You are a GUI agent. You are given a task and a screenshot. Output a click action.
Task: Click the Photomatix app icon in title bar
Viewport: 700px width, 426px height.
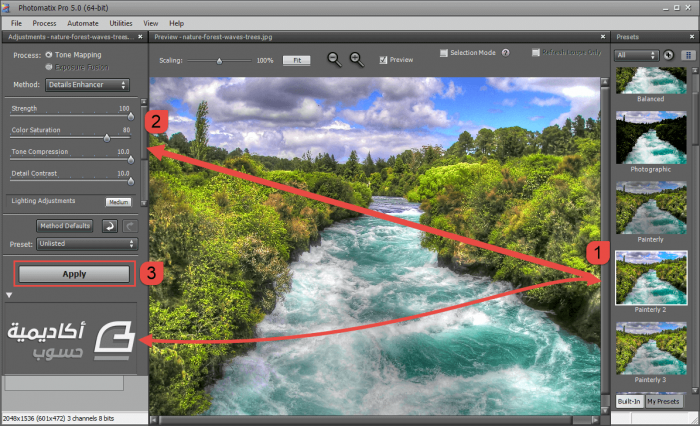coord(6,8)
